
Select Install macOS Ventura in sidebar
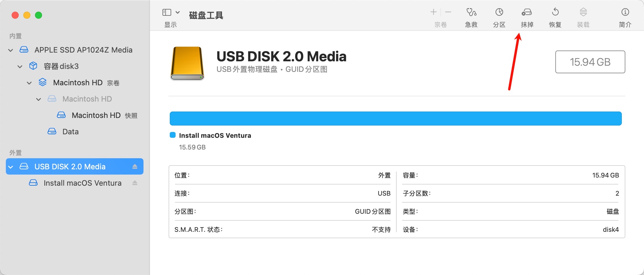tap(83, 183)
